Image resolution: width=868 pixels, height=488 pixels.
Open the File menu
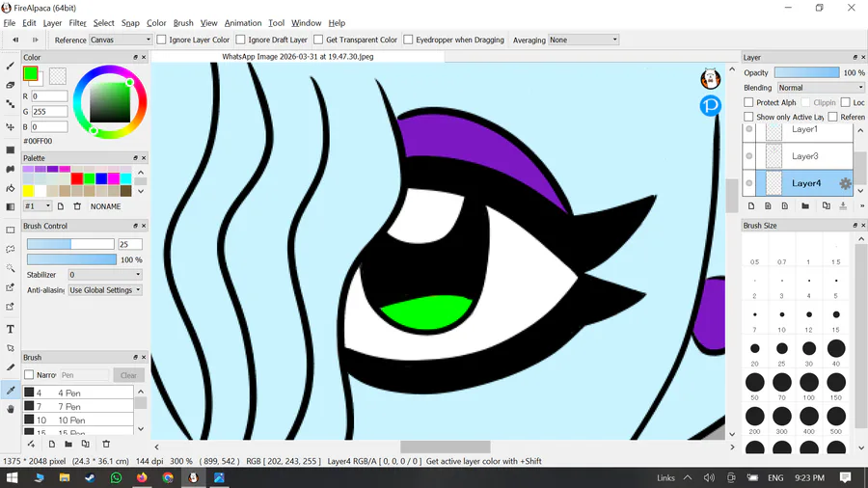click(x=10, y=23)
